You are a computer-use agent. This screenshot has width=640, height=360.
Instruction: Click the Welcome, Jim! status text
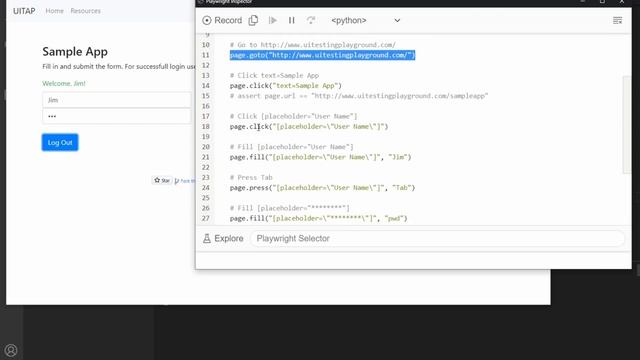64,83
